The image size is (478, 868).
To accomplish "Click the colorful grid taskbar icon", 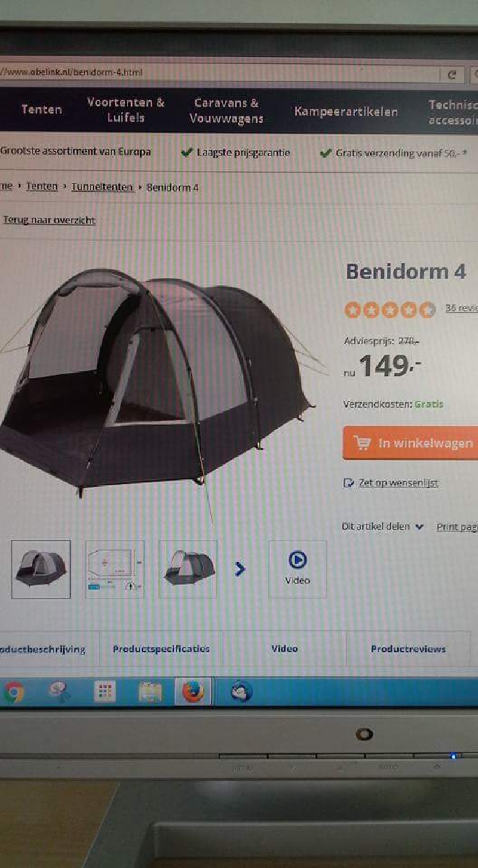I will [105, 692].
